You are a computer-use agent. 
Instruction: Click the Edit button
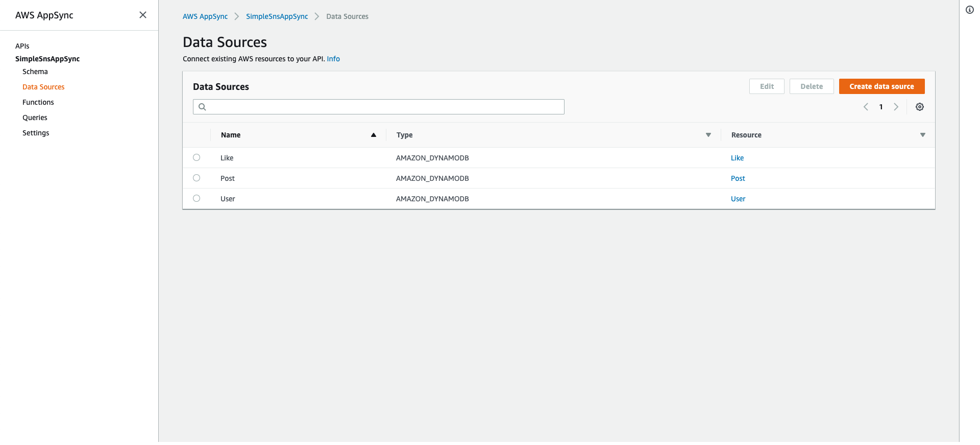767,86
